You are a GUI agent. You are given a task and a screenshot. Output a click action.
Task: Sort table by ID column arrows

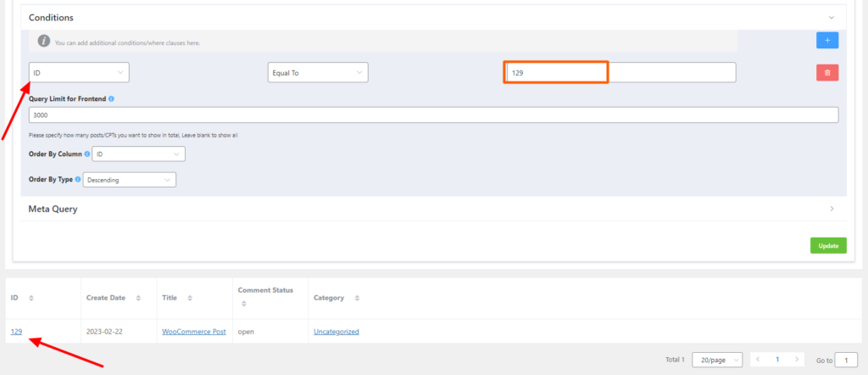point(31,299)
